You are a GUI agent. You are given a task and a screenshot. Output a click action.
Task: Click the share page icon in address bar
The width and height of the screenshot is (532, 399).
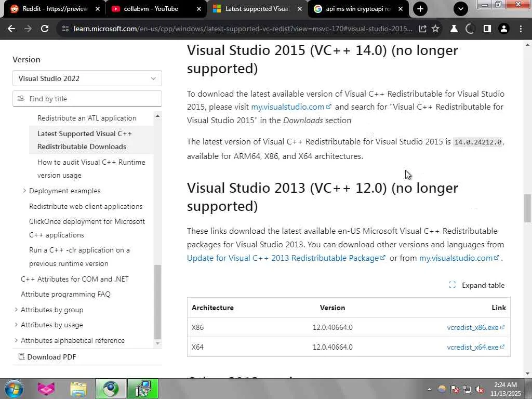[x=422, y=29]
